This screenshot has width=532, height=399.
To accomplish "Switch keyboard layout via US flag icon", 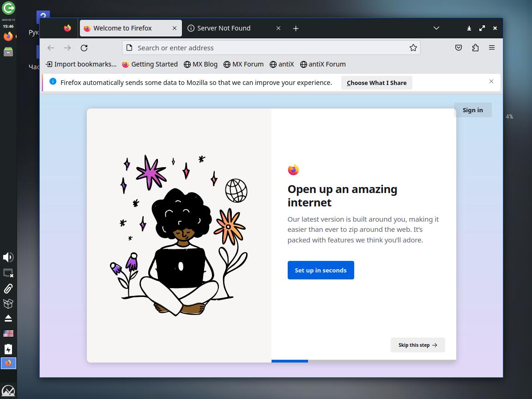I will 8,333.
